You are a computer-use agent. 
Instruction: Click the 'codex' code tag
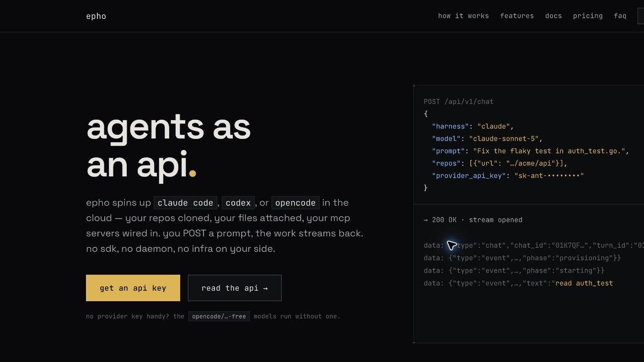coord(238,203)
